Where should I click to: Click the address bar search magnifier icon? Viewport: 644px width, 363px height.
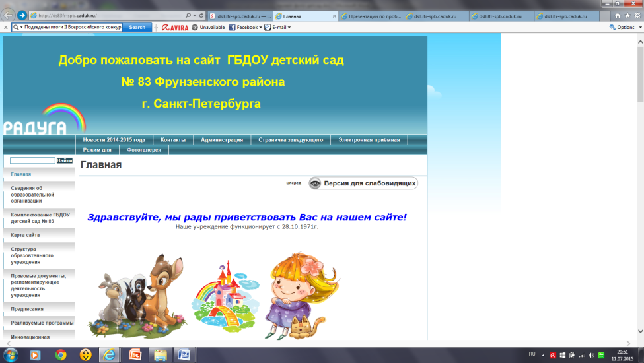click(188, 16)
